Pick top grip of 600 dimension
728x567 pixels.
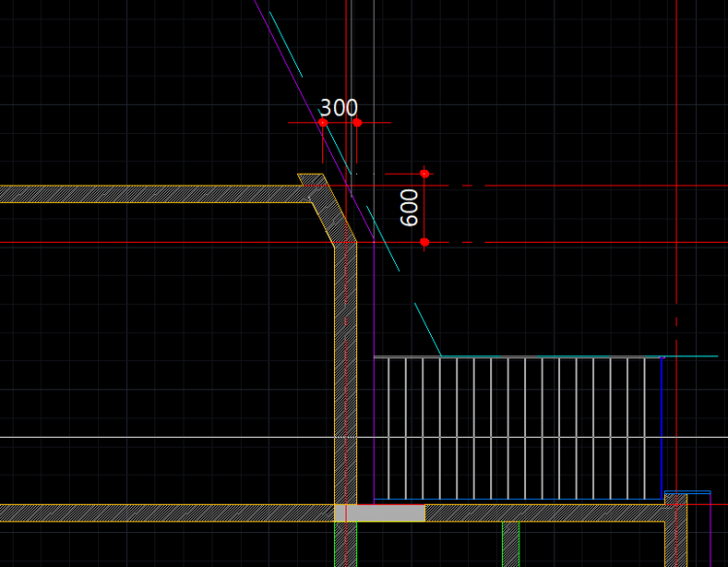click(x=424, y=174)
